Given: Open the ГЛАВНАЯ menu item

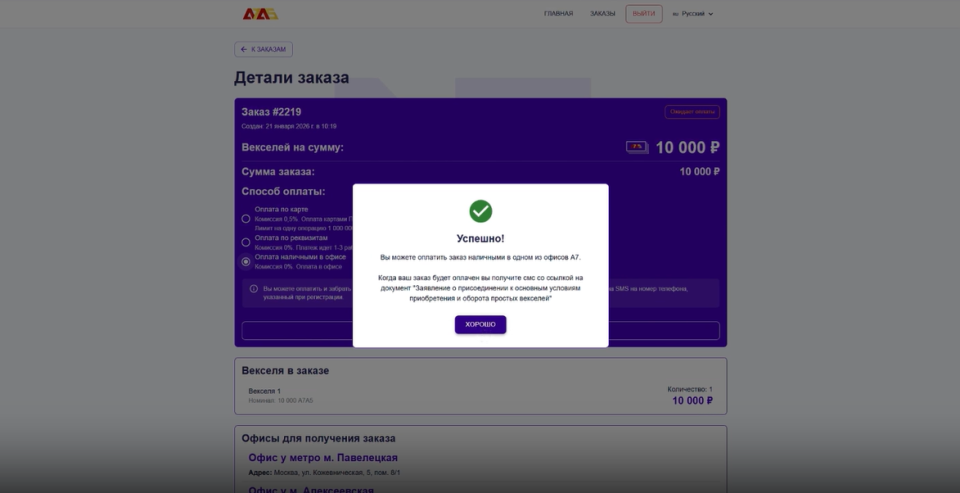Looking at the screenshot, I should click(x=558, y=13).
